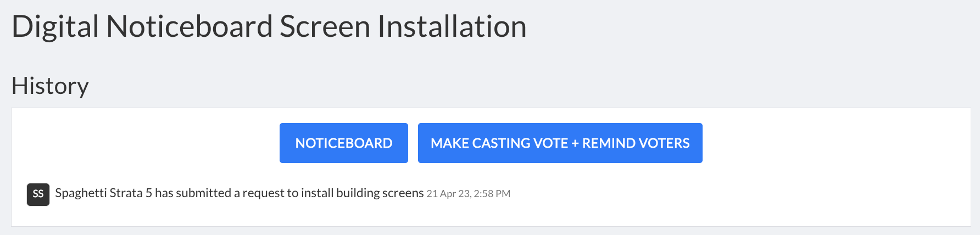Click the SS avatar icon
The height and width of the screenshot is (235, 980).
pyautogui.click(x=38, y=194)
